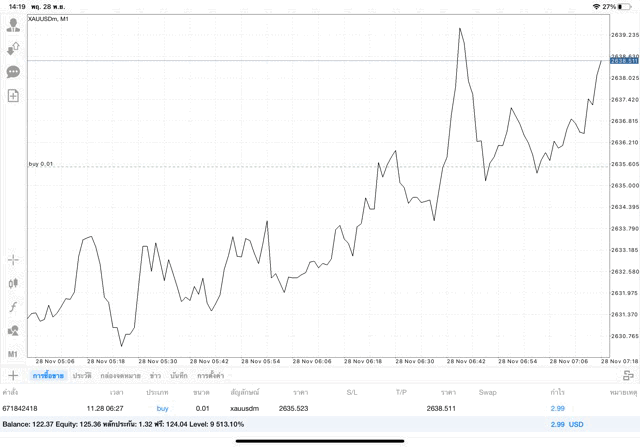
Task: Tap the new order document-plus icon
Action: pyautogui.click(x=13, y=96)
